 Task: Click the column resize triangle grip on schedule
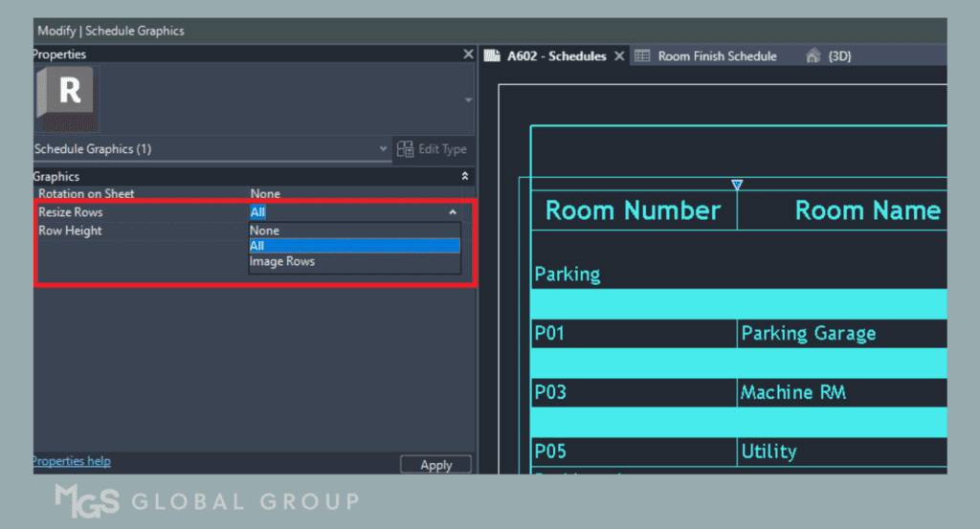[x=737, y=185]
